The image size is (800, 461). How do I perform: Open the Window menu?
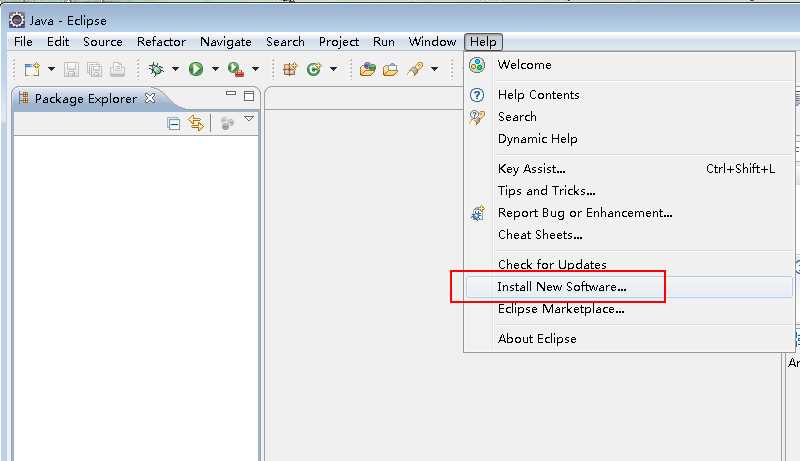click(432, 42)
